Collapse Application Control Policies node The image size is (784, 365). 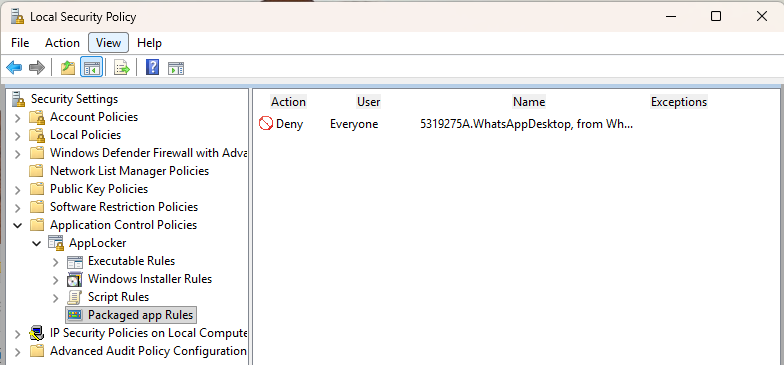click(18, 226)
